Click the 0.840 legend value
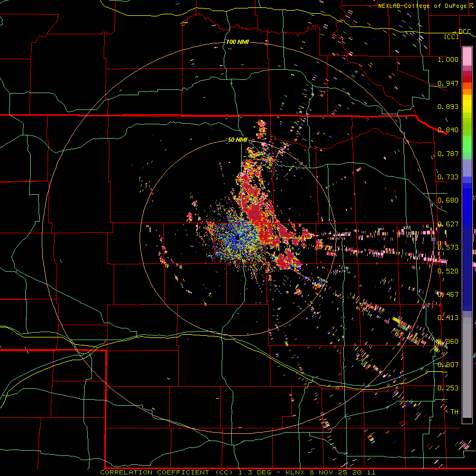This screenshot has width=476, height=476. pos(448,130)
